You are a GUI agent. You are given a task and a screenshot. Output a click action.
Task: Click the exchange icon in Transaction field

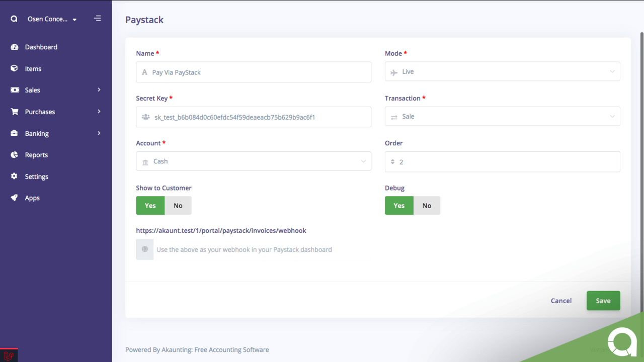point(394,117)
